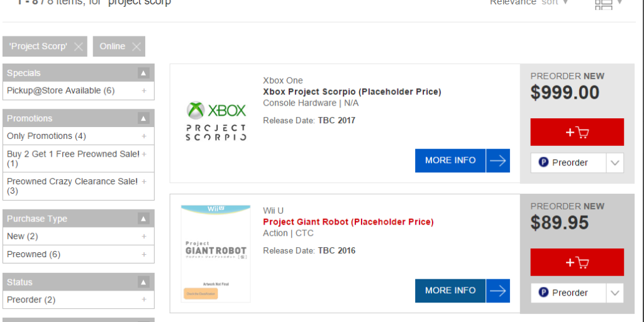Screen dimensions: 644x322
Task: Open the Relevance sort dropdown
Action: click(529, 3)
